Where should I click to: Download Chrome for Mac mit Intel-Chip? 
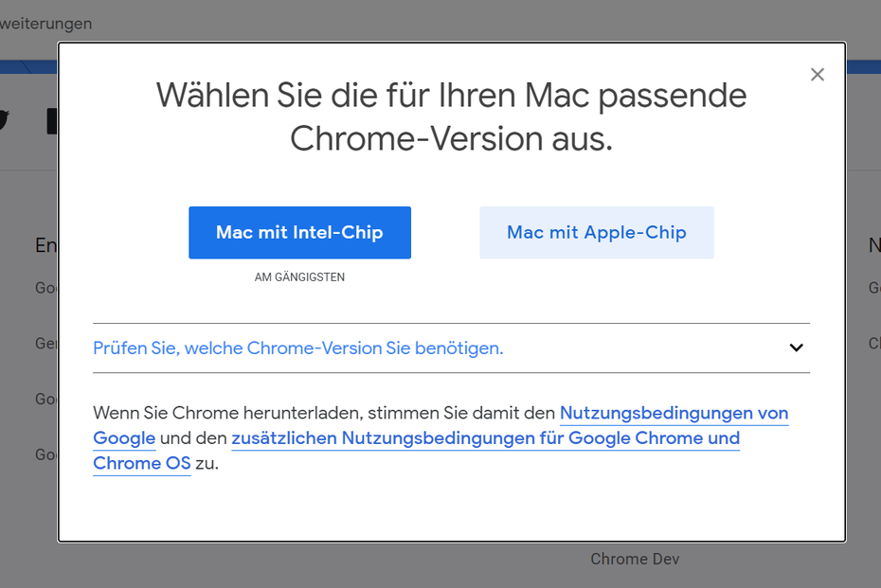coord(299,233)
